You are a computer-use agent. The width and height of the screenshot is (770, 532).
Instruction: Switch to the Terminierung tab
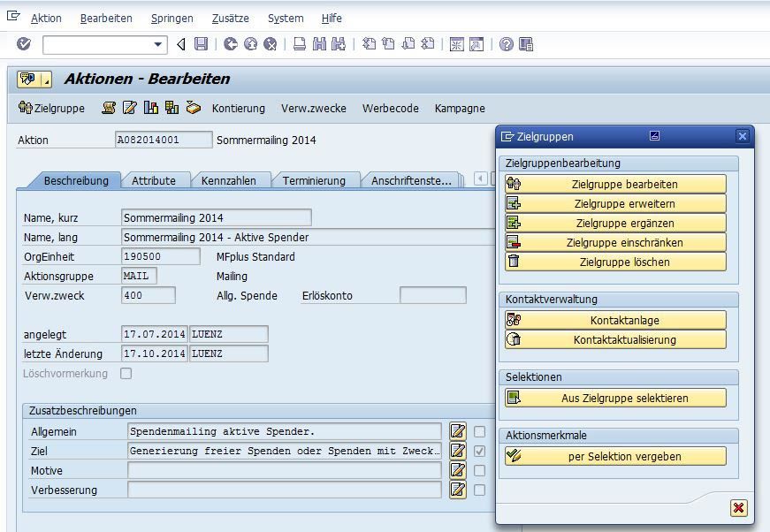tap(314, 180)
